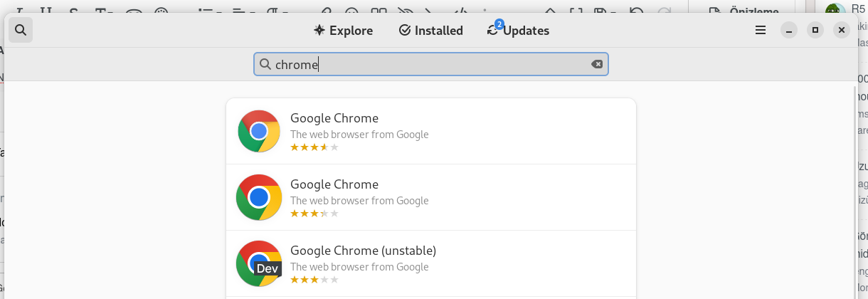The height and width of the screenshot is (299, 868).
Task: Click the Chrome Dev unstable app icon
Action: tap(259, 263)
